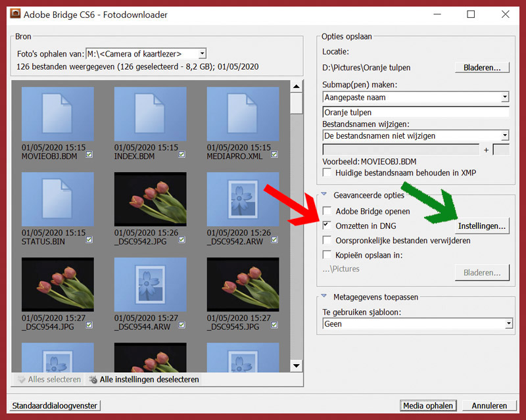This screenshot has width=526, height=420.
Task: Click the disabled custom filename text field
Action: point(401,150)
